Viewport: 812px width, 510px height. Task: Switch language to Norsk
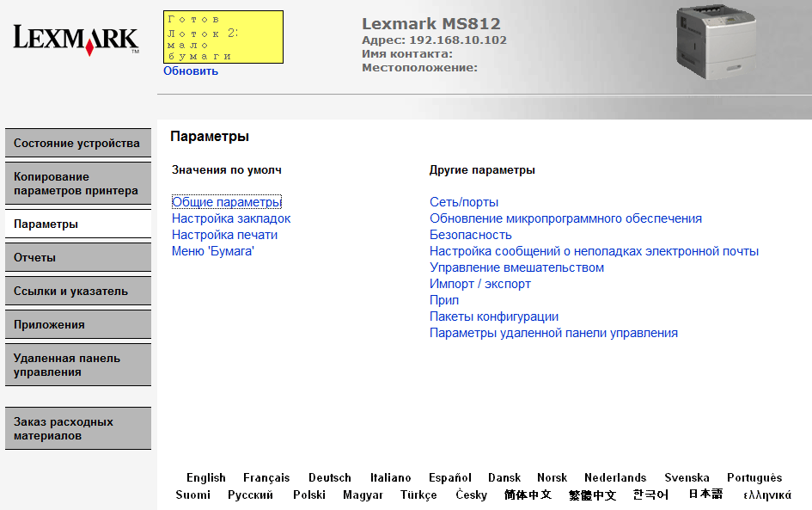552,478
